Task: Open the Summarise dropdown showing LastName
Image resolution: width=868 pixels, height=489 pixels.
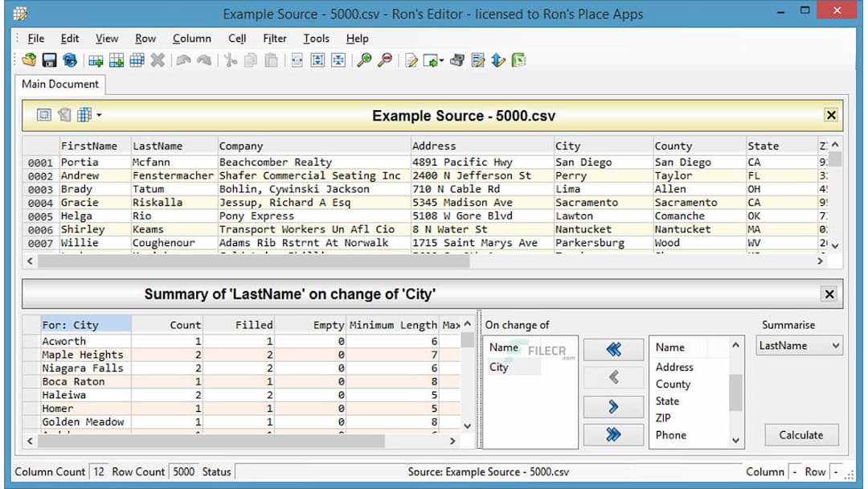Action: coord(799,345)
